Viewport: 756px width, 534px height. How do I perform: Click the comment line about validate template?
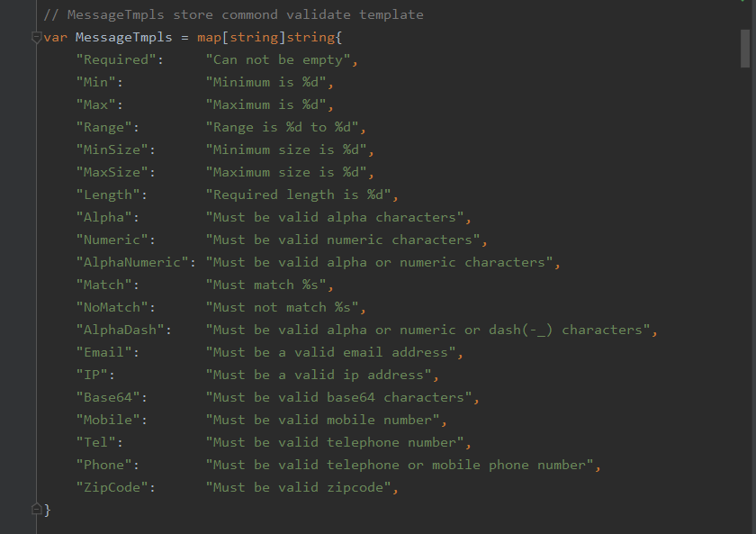pyautogui.click(x=233, y=15)
